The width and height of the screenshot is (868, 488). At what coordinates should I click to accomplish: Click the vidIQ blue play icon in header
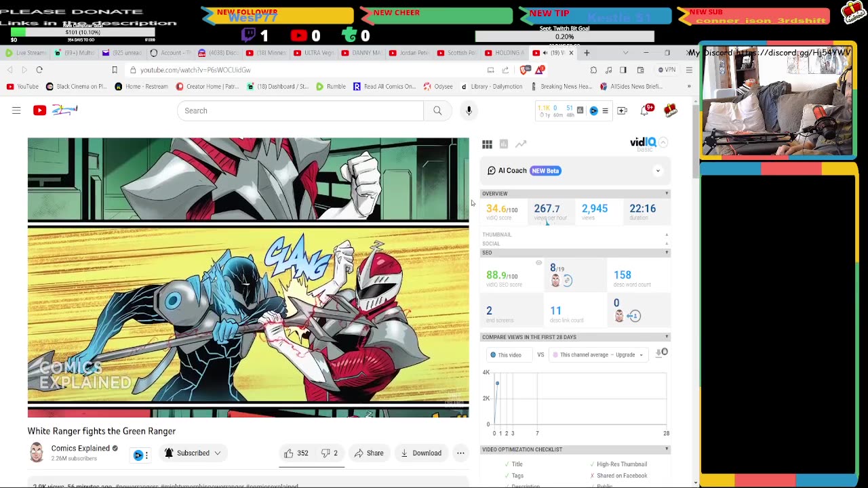pyautogui.click(x=593, y=110)
